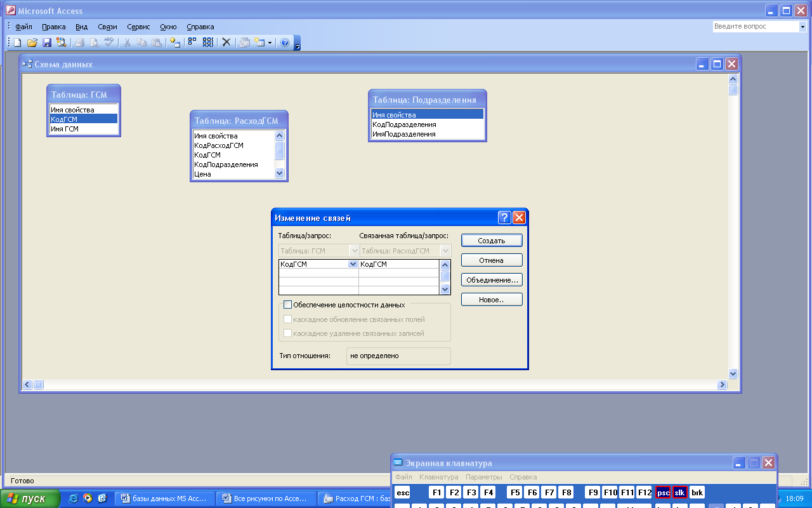Image resolution: width=812 pixels, height=508 pixels.
Task: Select КодРасходГСМ field in РасходГСМ table
Action: pos(233,145)
